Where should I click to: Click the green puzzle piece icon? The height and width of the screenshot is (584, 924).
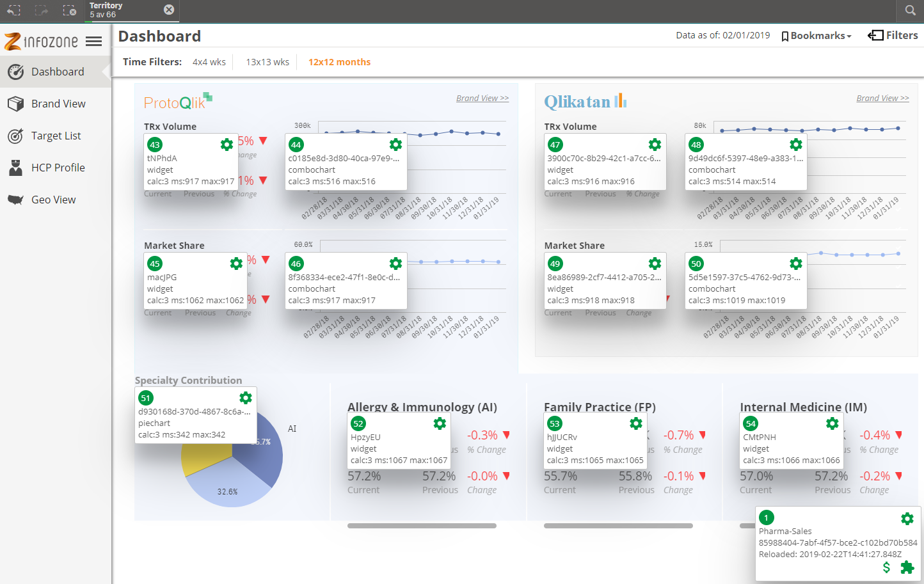pyautogui.click(x=907, y=567)
